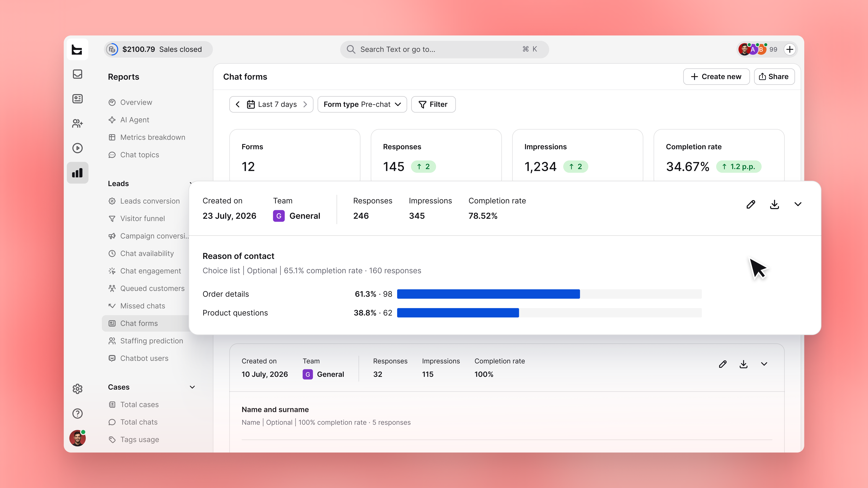Screen dimensions: 868x488
Task: Open the Form type Pre-chat dropdown
Action: (362, 104)
